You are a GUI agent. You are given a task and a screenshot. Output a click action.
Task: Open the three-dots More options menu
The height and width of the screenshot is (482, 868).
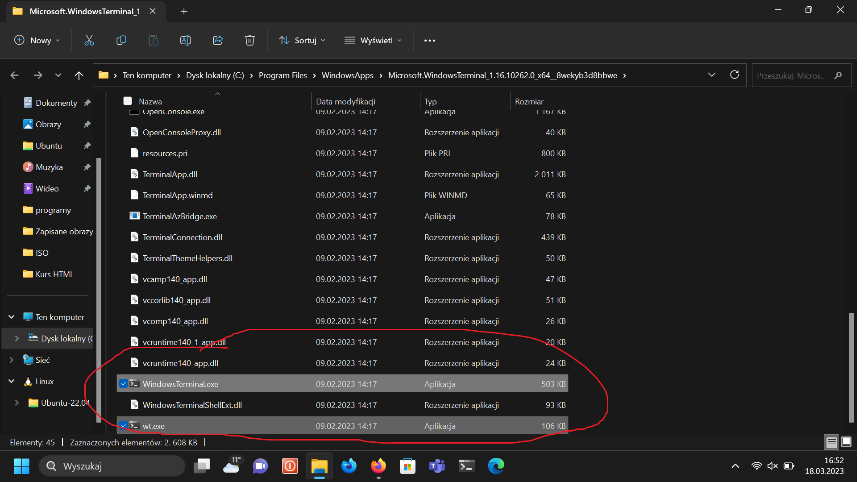tap(429, 40)
